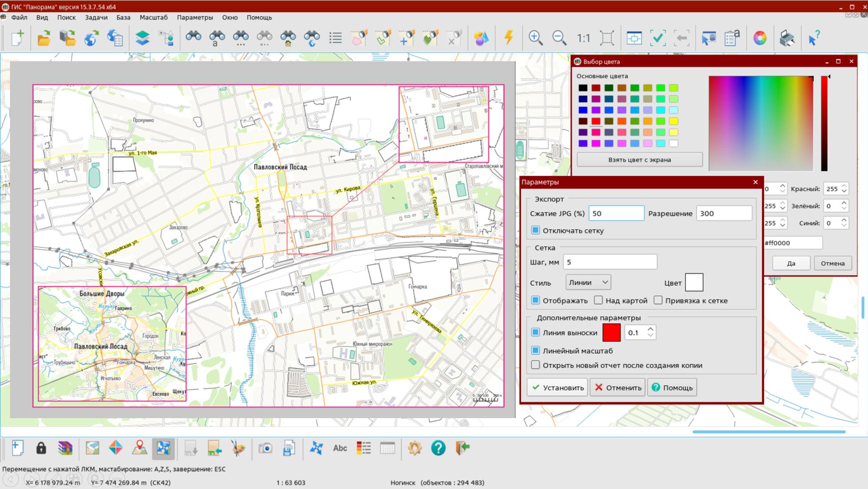Click the printer icon in top toolbar
Image resolution: width=868 pixels, height=489 pixels.
(x=787, y=38)
